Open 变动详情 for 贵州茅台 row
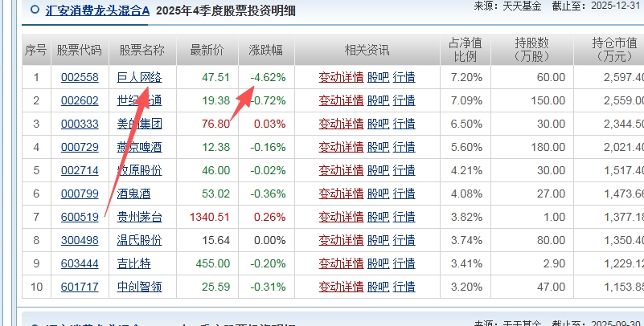Screen dimensions: 644x326 point(342,217)
